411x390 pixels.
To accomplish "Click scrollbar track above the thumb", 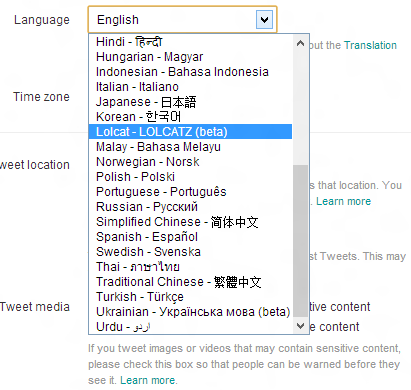I will click(300, 108).
